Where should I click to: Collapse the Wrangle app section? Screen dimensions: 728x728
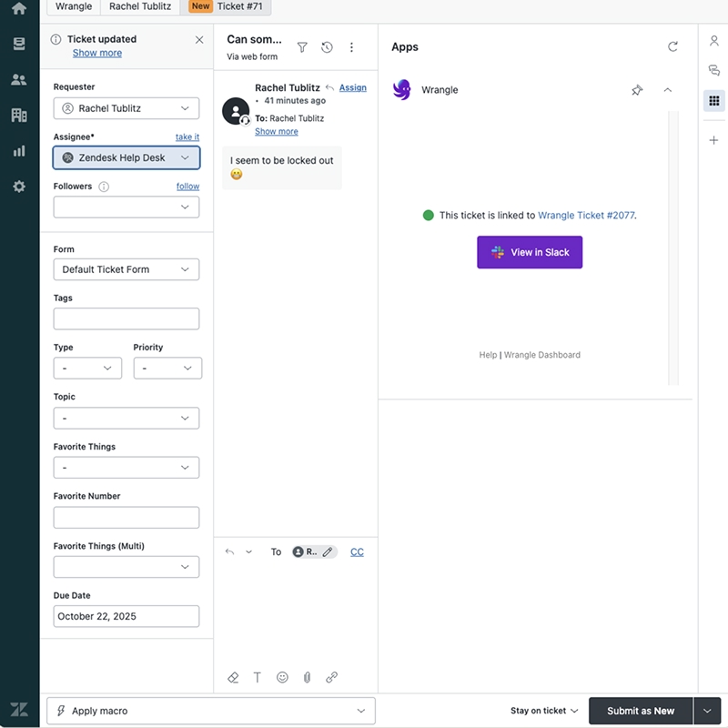tap(668, 90)
